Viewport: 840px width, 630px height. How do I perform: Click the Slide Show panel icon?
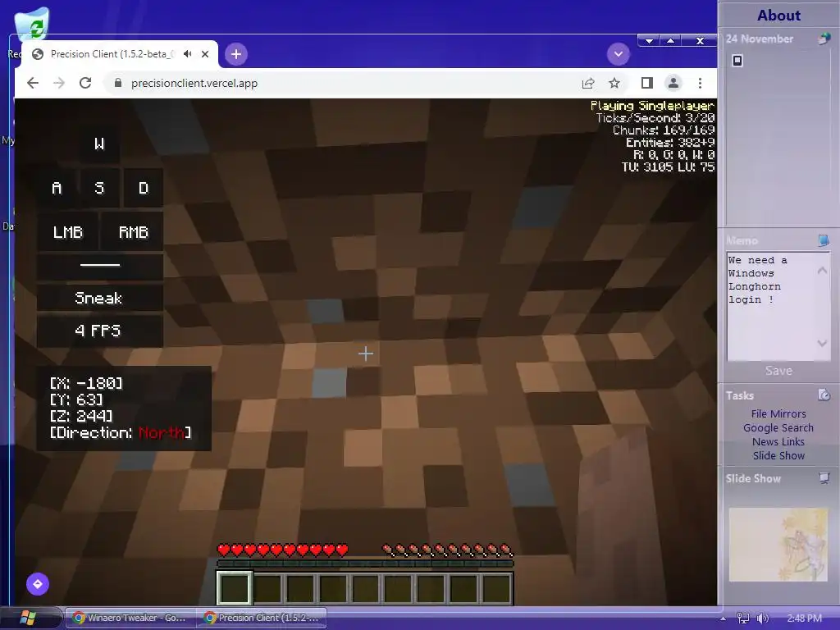824,478
